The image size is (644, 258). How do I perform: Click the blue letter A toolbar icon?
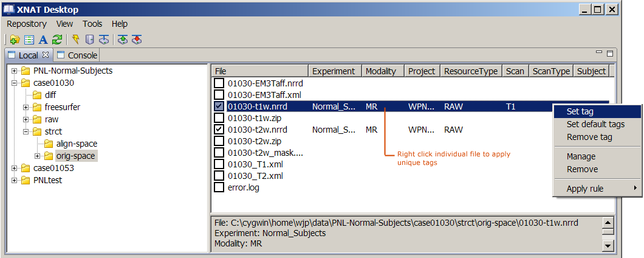[43, 40]
